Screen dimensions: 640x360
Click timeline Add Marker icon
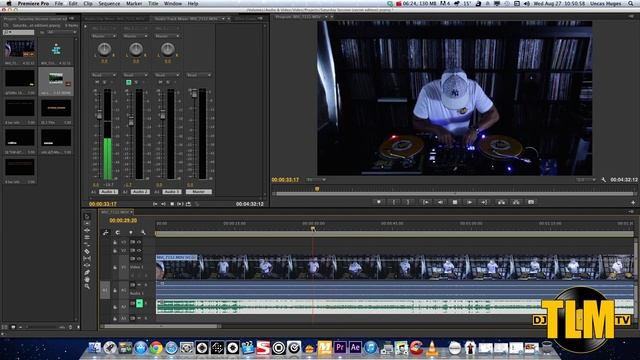[x=131, y=232]
